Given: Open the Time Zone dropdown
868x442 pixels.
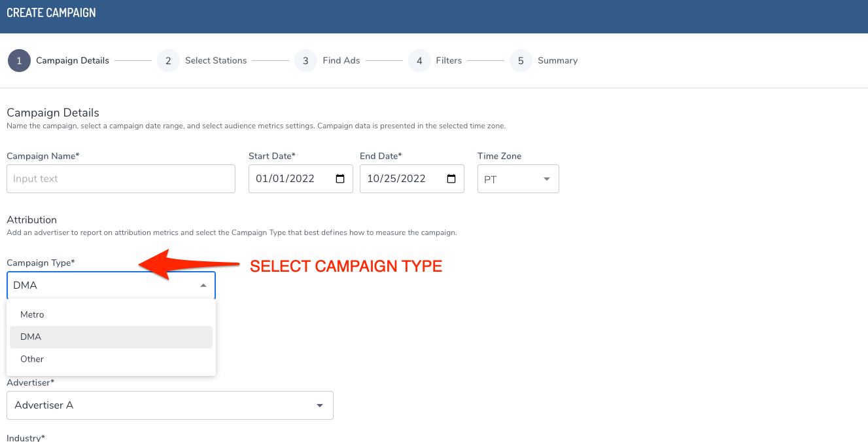Looking at the screenshot, I should (517, 178).
